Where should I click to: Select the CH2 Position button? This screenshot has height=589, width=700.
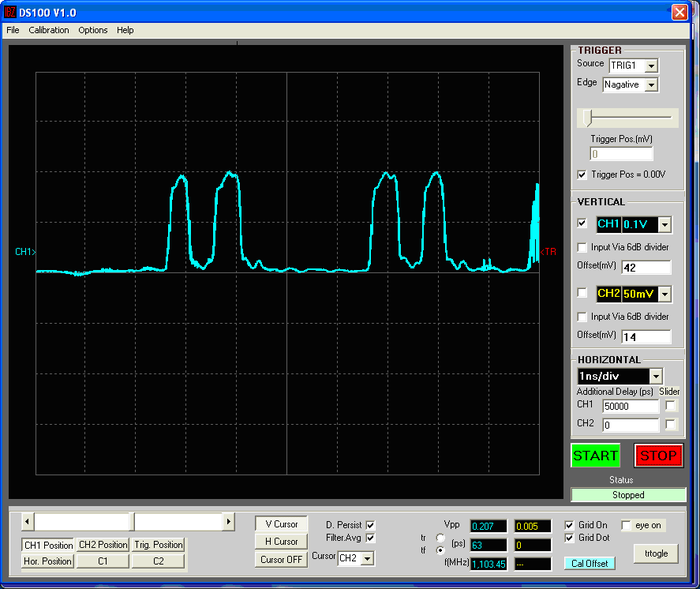pyautogui.click(x=103, y=545)
